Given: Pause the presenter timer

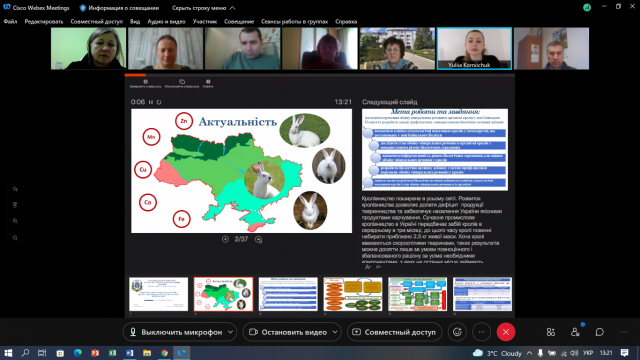Looking at the screenshot, I should tap(151, 102).
